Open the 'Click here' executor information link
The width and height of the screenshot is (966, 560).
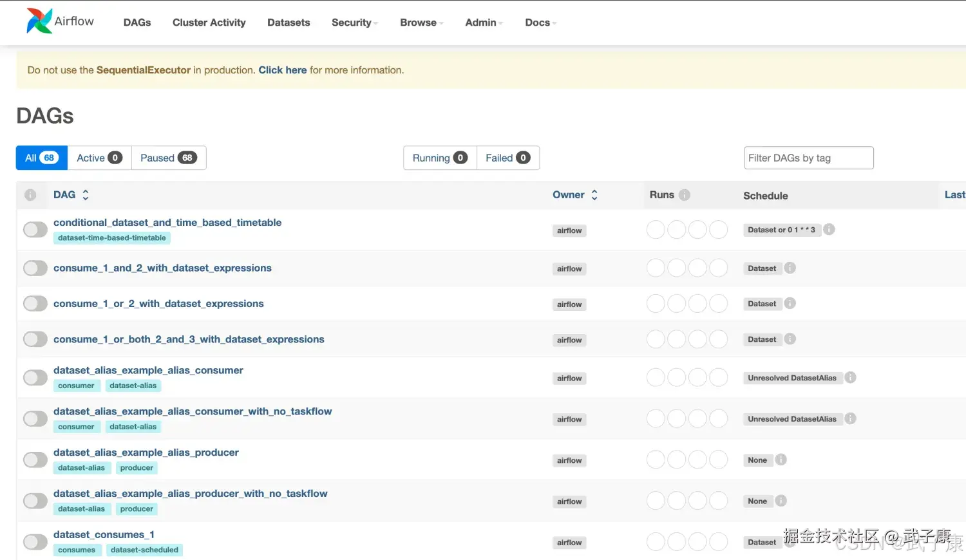coord(282,70)
